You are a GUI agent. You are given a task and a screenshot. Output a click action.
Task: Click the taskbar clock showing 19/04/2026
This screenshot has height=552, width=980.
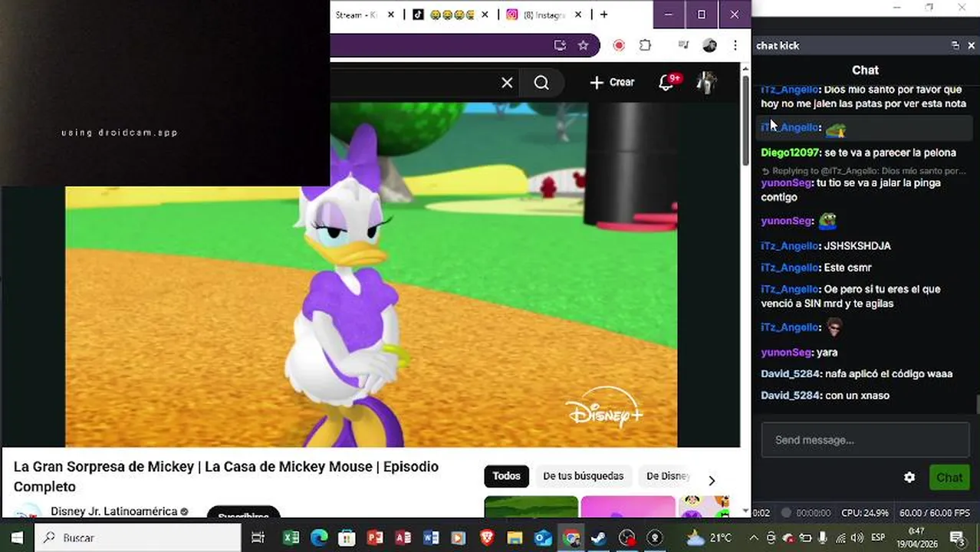point(916,537)
